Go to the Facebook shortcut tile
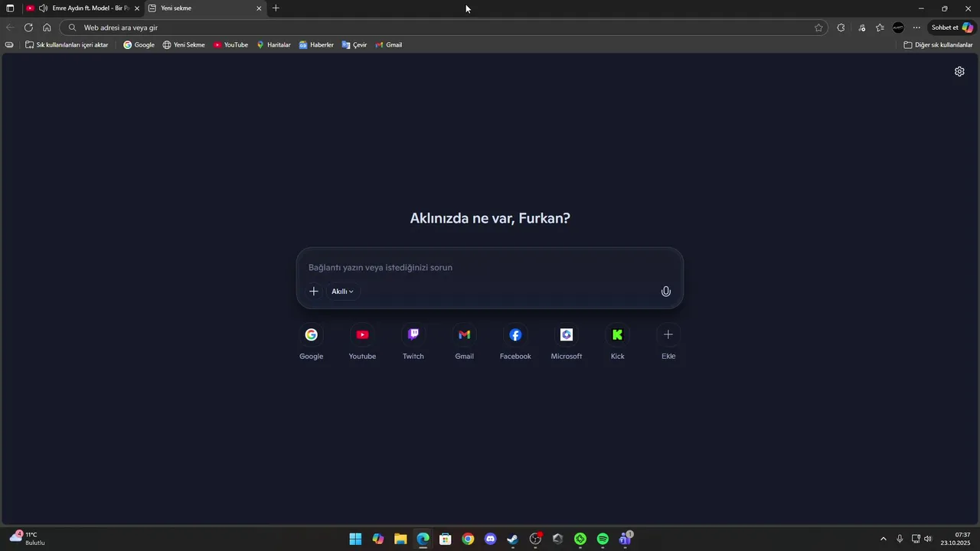980x551 pixels. click(515, 342)
